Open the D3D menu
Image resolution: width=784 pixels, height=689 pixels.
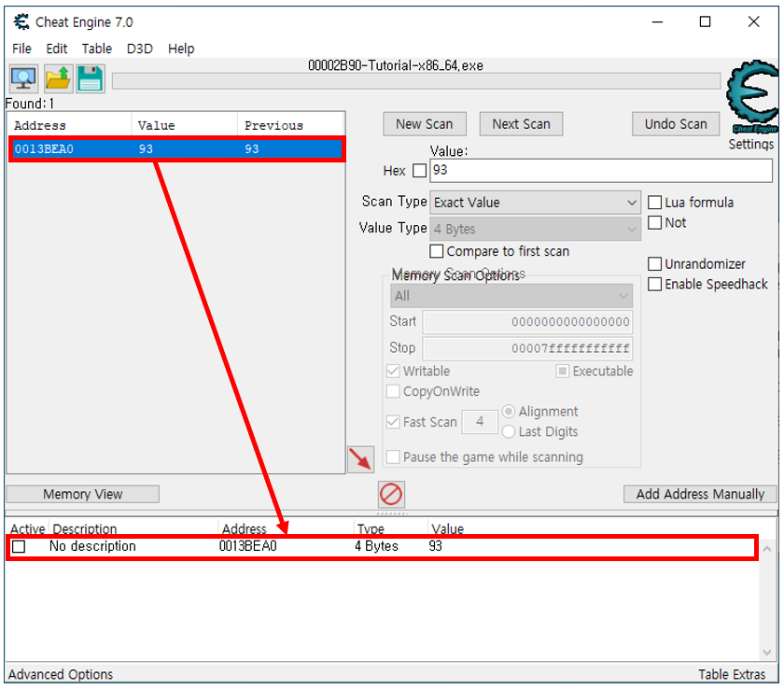pyautogui.click(x=139, y=49)
